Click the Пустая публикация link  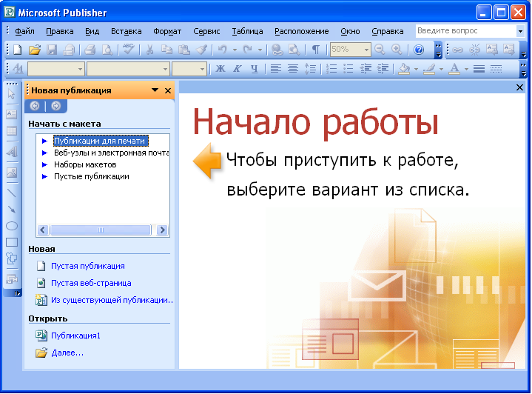coord(88,266)
